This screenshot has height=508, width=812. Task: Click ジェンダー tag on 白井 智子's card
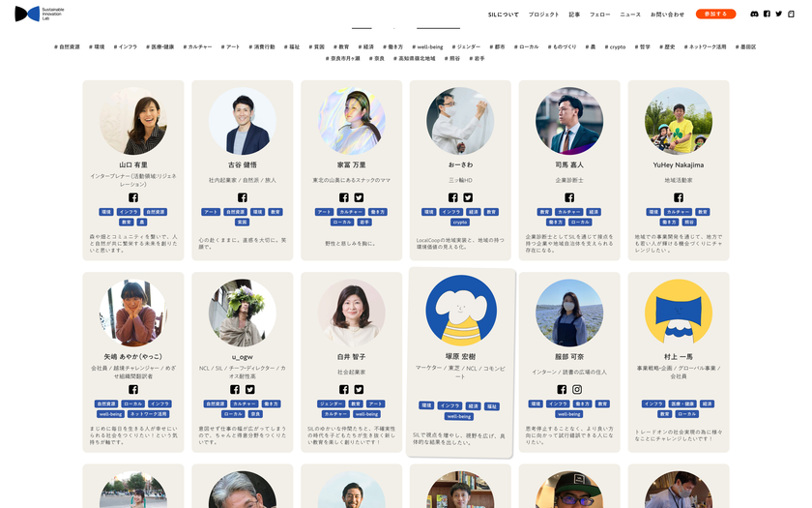(331, 403)
